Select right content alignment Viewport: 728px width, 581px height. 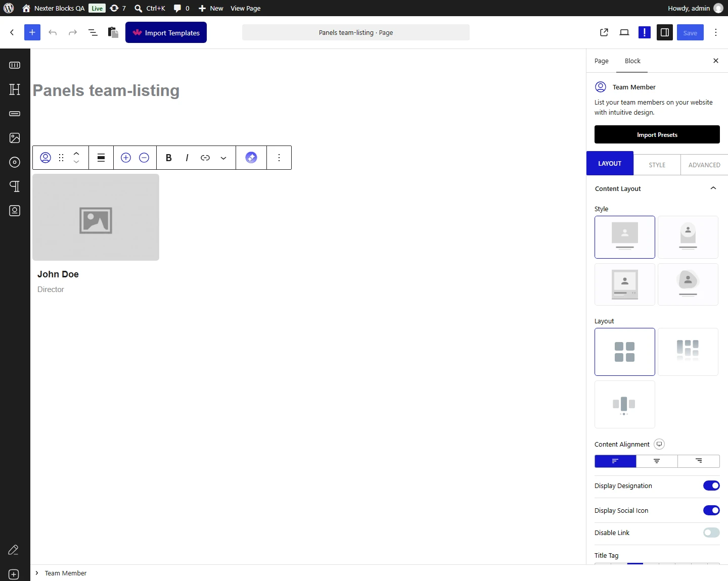699,461
